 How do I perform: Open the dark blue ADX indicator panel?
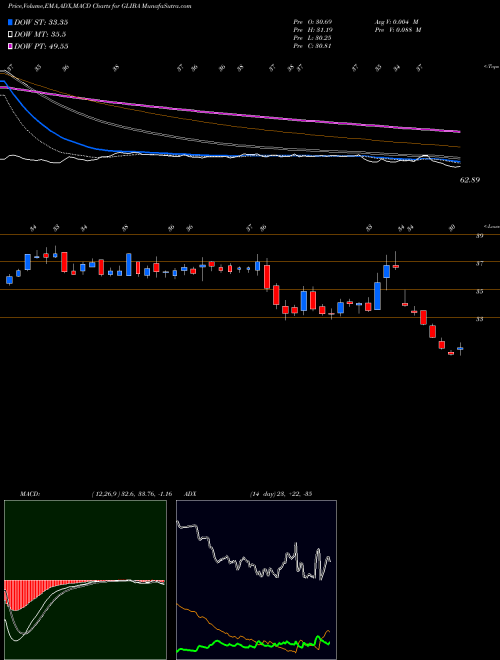pyautogui.click(x=256, y=580)
